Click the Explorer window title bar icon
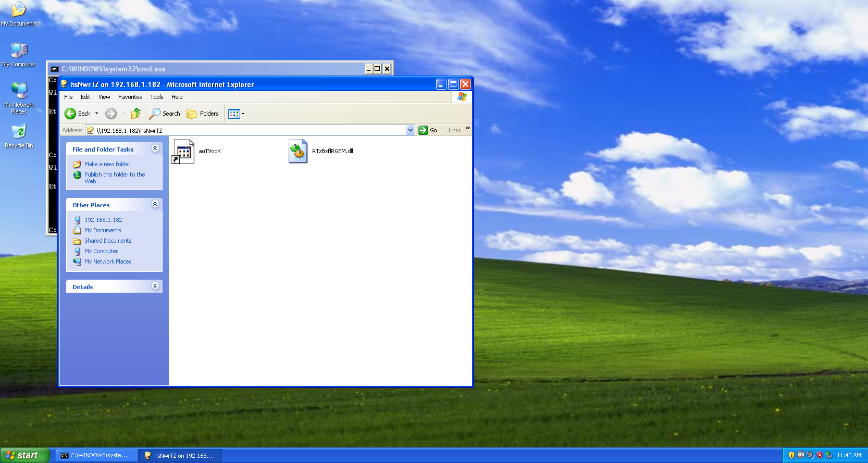Image resolution: width=868 pixels, height=463 pixels. pos(64,84)
